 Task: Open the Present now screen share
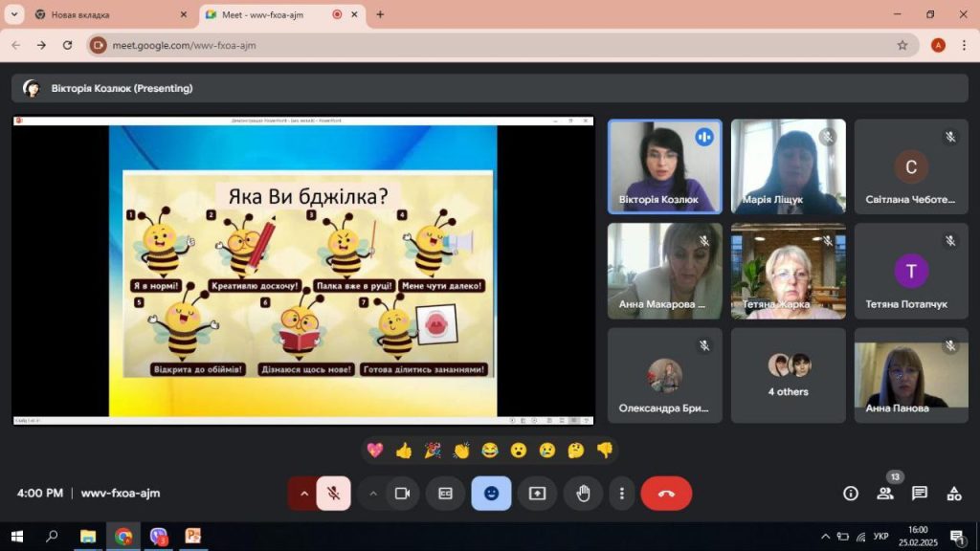pyautogui.click(x=537, y=494)
